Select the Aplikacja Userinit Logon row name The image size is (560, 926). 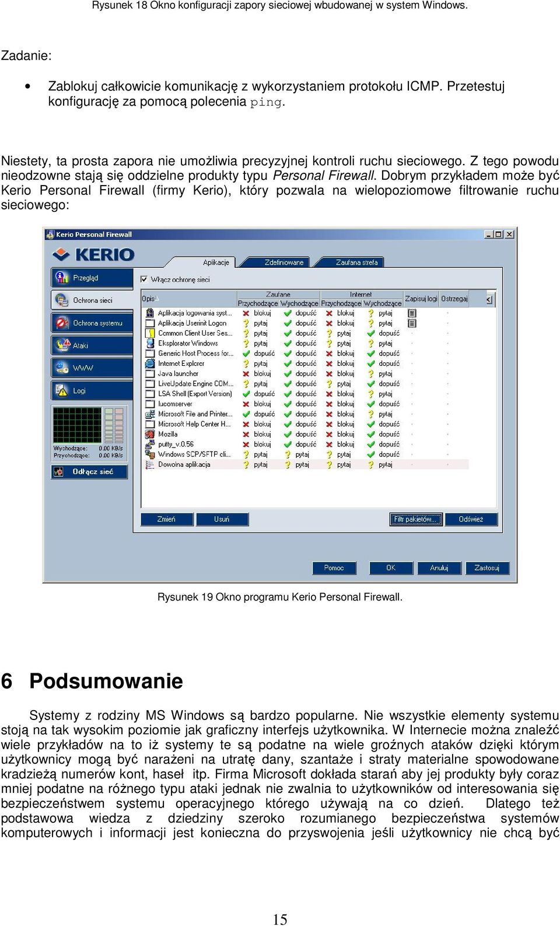[x=192, y=323]
